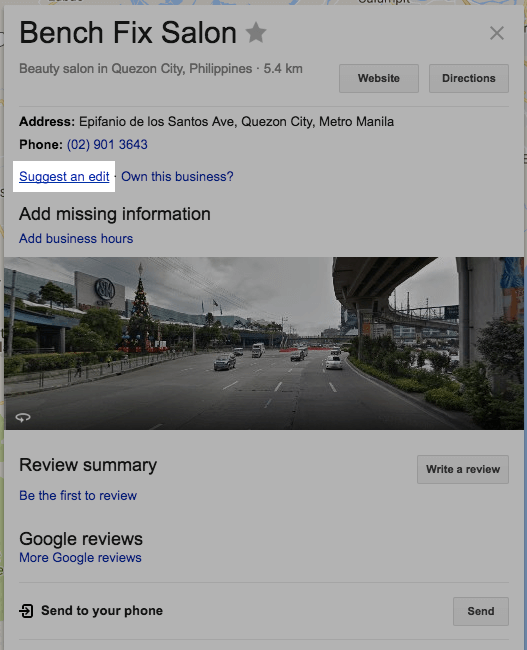Click the send-to-phone arrow icon
This screenshot has height=650, width=527.
click(x=26, y=611)
